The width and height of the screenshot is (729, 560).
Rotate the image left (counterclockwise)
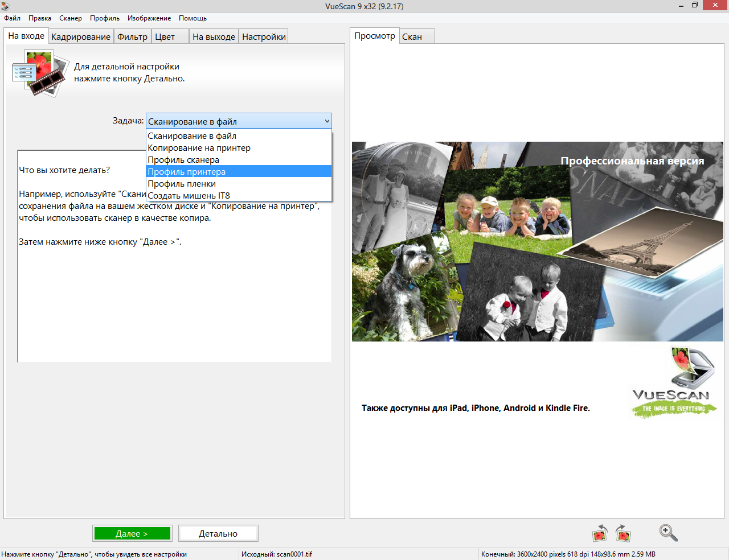599,533
